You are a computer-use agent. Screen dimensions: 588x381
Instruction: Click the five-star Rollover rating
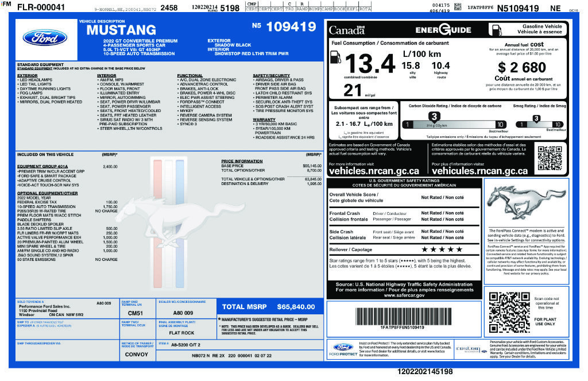click(442, 249)
